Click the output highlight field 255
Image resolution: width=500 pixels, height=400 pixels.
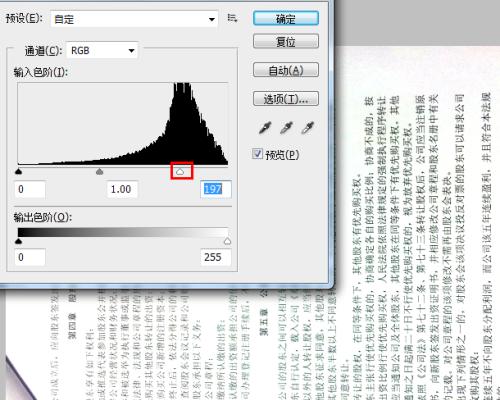[x=216, y=257]
